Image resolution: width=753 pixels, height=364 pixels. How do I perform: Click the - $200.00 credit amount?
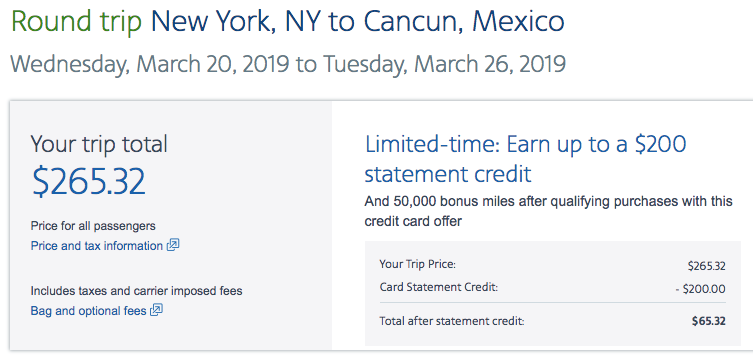pyautogui.click(x=700, y=289)
